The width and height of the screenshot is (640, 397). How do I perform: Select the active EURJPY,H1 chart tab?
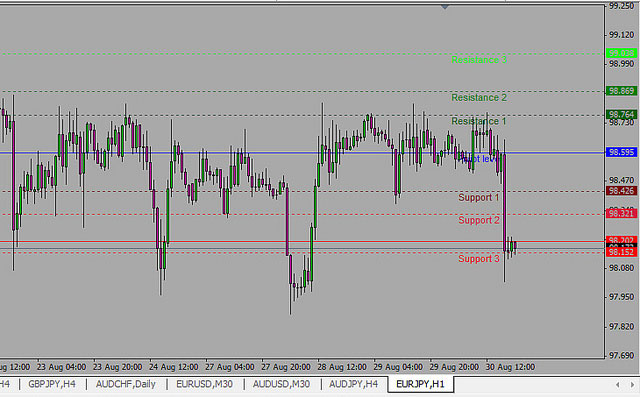[420, 384]
